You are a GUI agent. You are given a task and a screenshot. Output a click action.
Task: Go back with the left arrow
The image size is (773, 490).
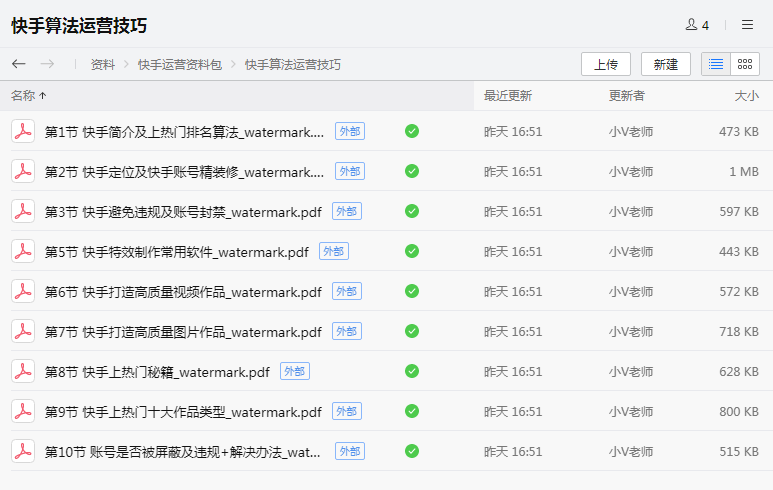coord(19,64)
